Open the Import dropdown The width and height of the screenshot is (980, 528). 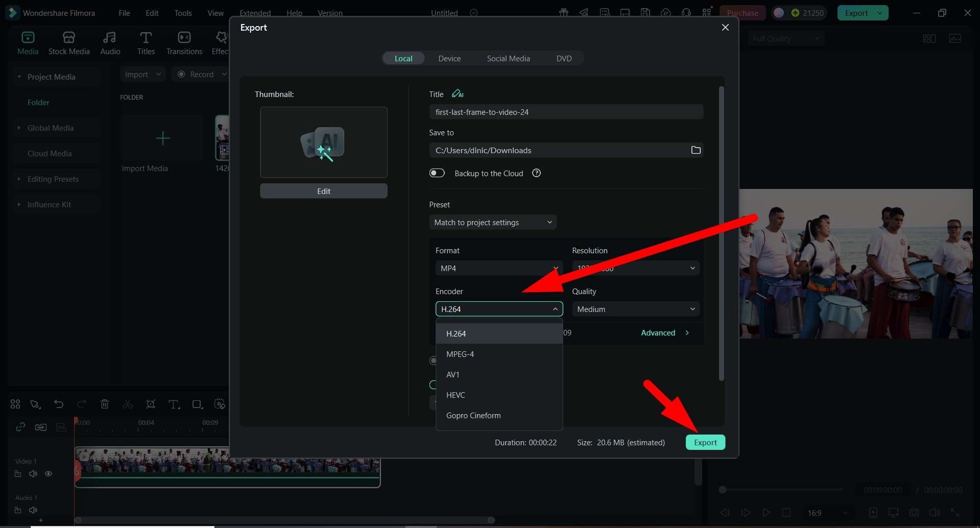(143, 74)
